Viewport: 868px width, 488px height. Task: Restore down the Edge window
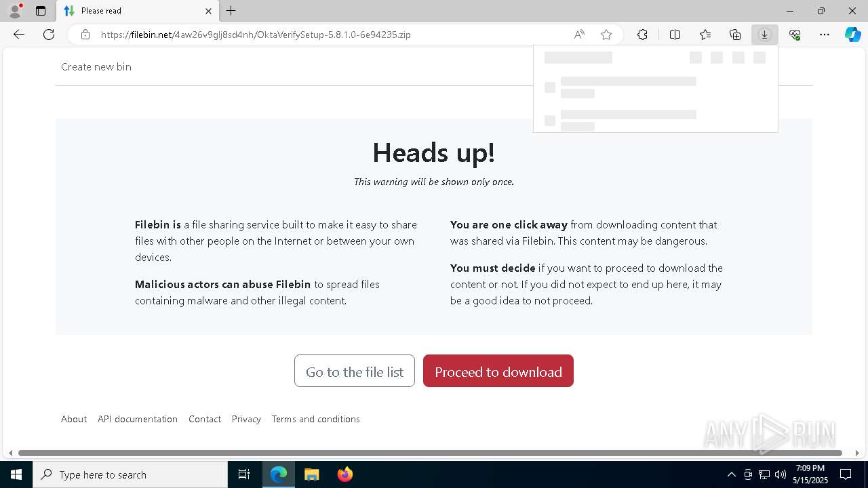[821, 11]
